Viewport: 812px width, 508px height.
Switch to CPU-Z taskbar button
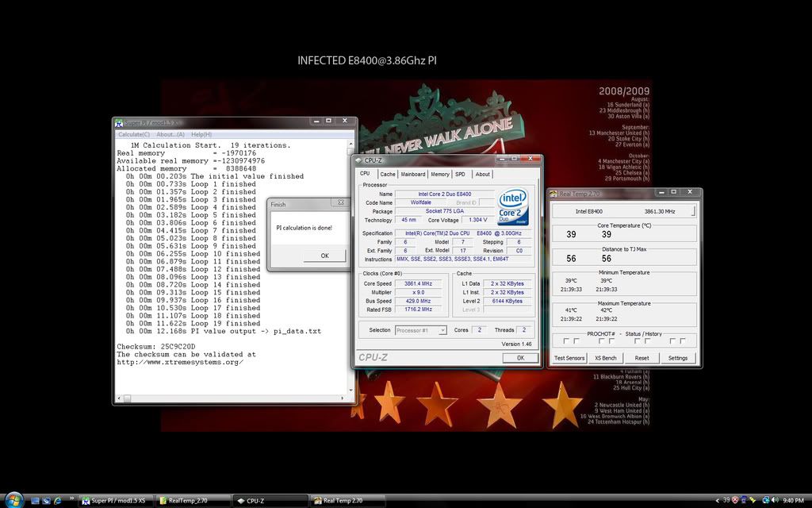tap(270, 501)
